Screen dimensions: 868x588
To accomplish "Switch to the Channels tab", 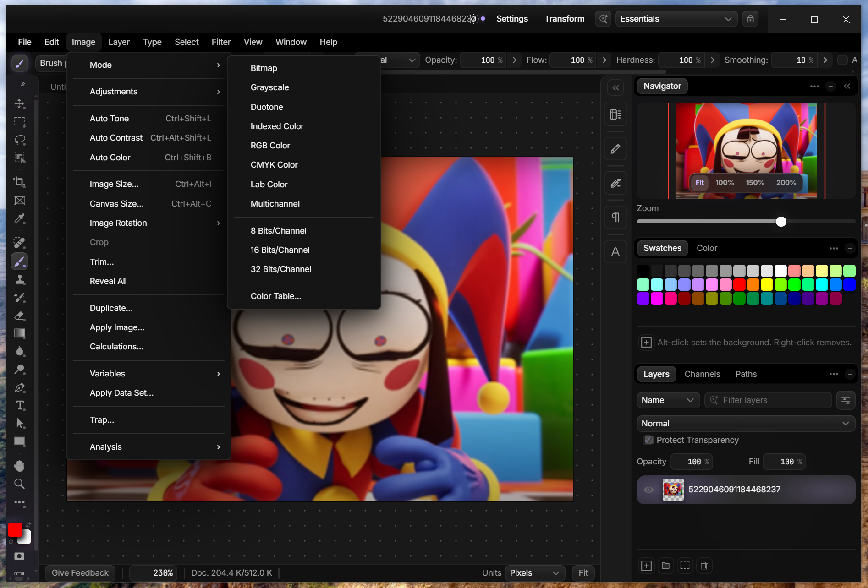I will point(702,374).
